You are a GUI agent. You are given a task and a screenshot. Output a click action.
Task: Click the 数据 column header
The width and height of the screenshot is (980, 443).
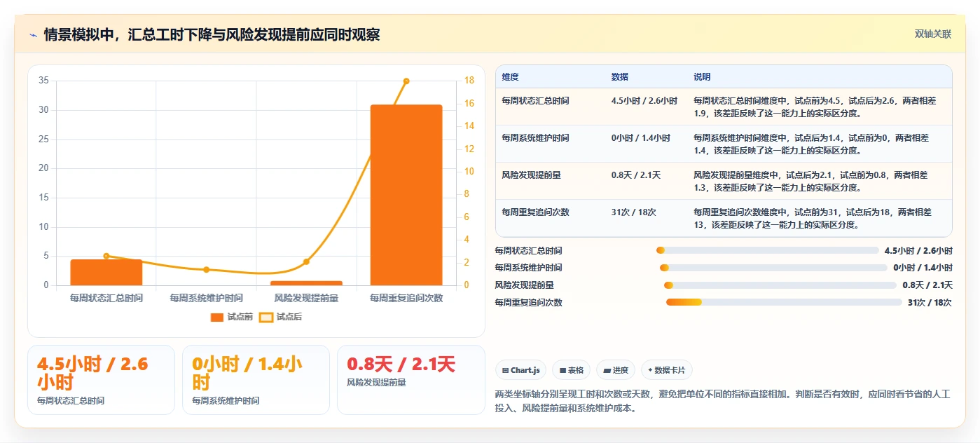(x=620, y=76)
